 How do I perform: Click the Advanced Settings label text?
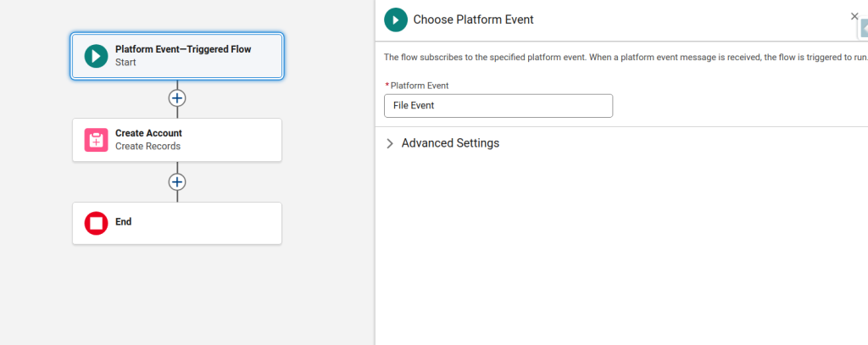[450, 143]
